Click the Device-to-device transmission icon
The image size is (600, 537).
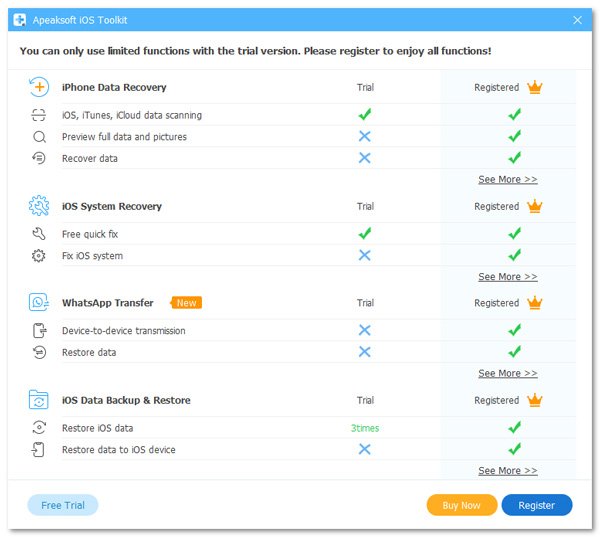click(39, 330)
